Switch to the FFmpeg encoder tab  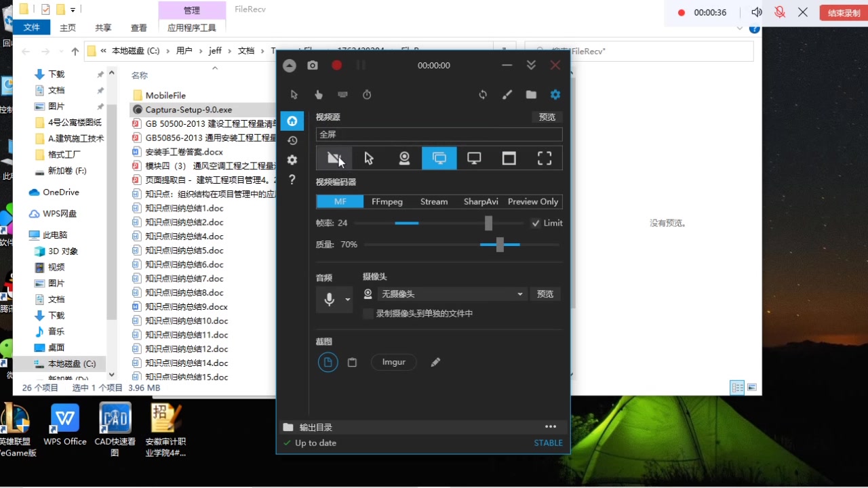coord(387,201)
